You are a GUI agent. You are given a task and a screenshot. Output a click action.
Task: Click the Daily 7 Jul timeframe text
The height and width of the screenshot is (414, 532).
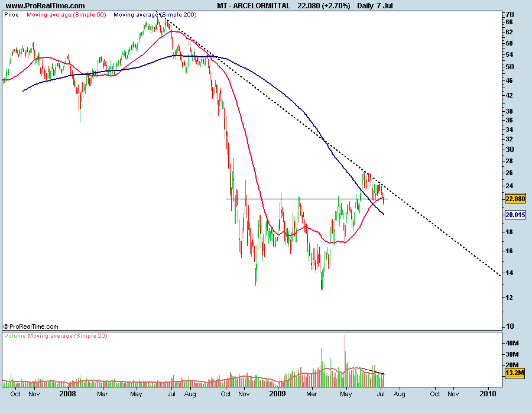[x=375, y=6]
